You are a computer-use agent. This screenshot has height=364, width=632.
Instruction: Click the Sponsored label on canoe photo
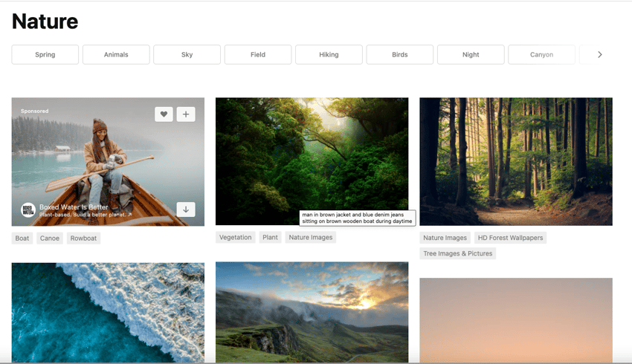(x=35, y=111)
